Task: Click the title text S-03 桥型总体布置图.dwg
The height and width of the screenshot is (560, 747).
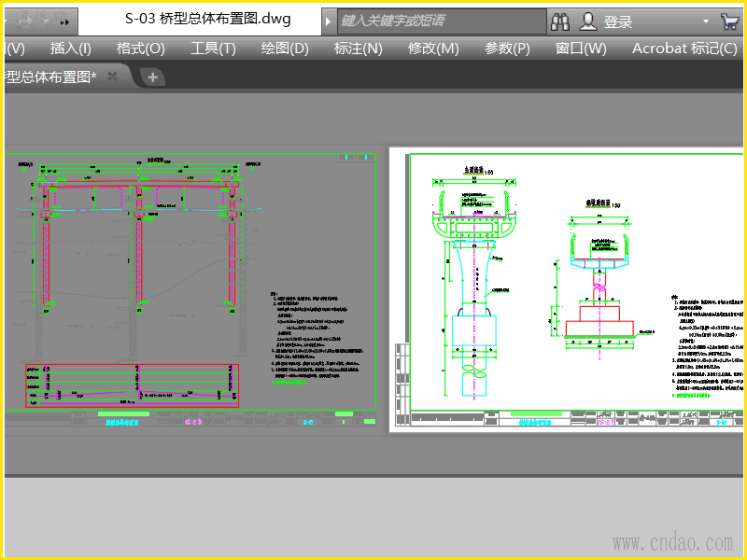Action: click(x=207, y=19)
